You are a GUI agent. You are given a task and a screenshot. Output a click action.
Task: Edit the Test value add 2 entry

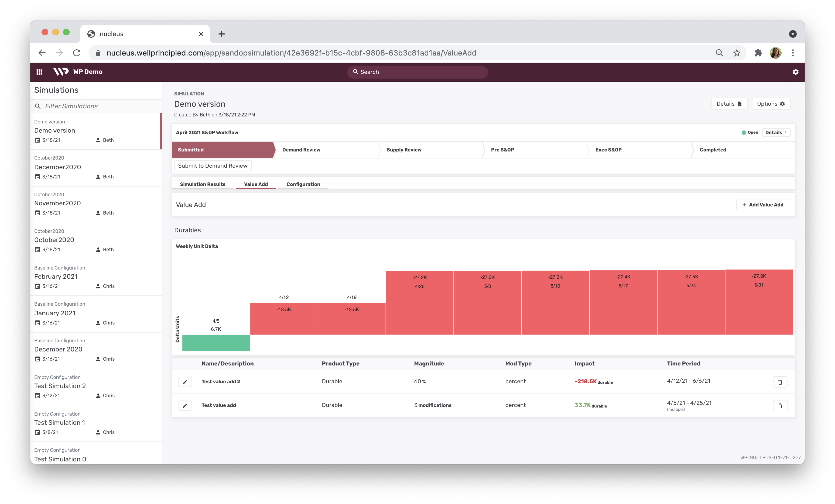click(185, 382)
